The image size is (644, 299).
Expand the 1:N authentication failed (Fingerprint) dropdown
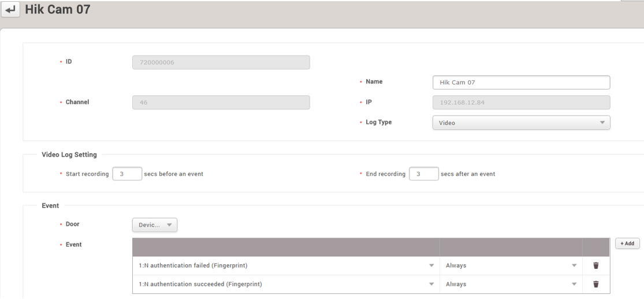(x=286, y=265)
